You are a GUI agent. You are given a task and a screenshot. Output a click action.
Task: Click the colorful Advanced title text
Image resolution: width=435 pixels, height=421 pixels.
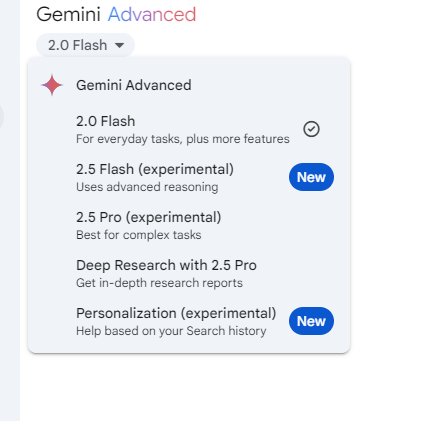click(152, 15)
